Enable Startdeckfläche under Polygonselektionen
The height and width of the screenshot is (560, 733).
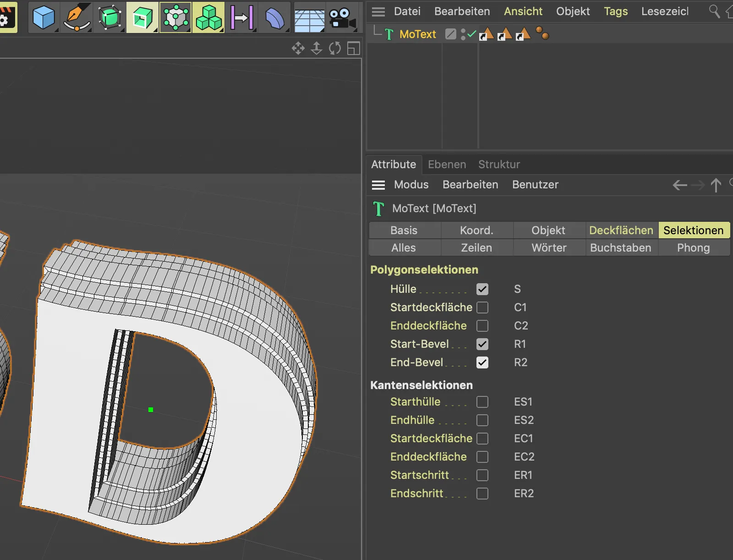482,307
